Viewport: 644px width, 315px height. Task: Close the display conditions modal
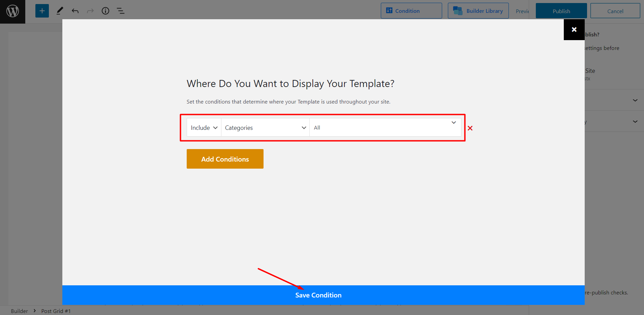[x=574, y=30]
